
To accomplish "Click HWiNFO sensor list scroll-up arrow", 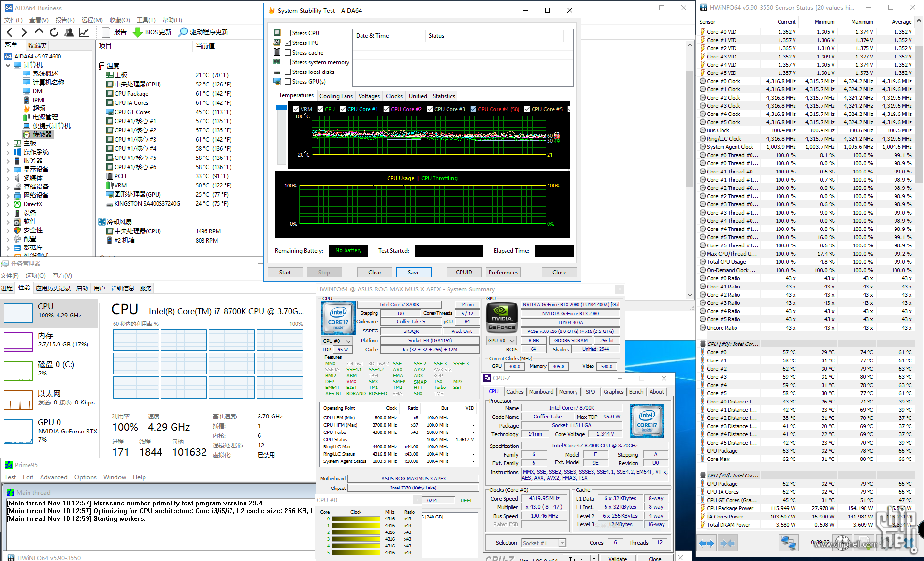I will [x=920, y=22].
